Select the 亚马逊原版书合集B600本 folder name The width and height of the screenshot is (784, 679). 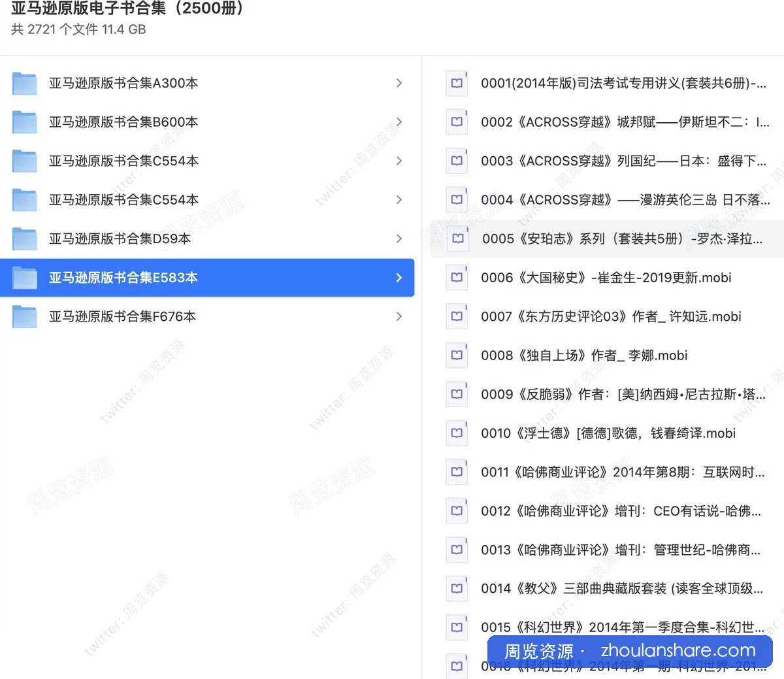[x=123, y=122]
